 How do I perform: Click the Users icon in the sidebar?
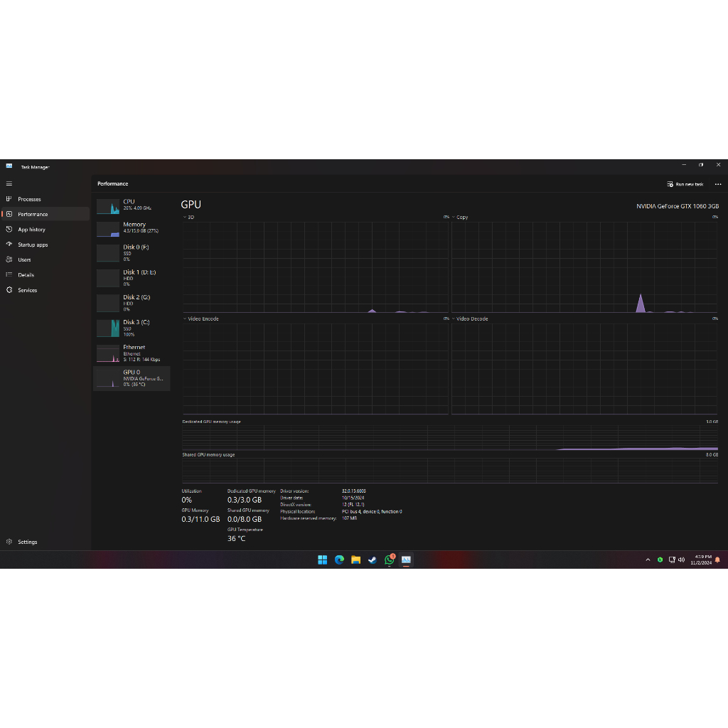pos(9,259)
